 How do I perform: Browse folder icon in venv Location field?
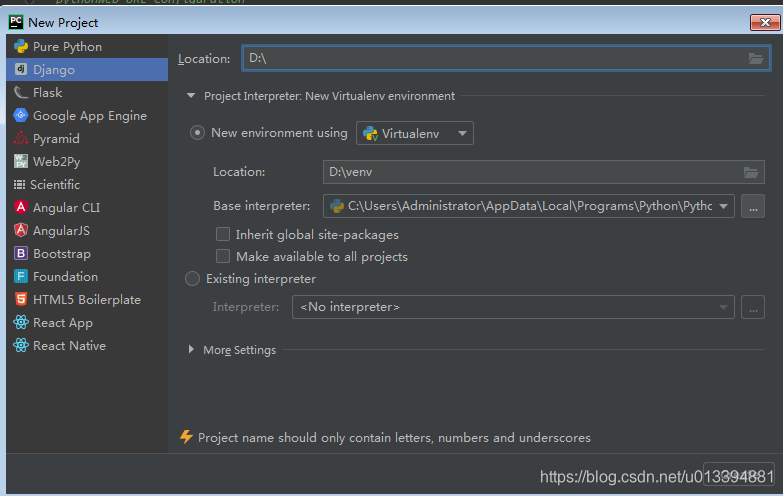click(x=751, y=172)
